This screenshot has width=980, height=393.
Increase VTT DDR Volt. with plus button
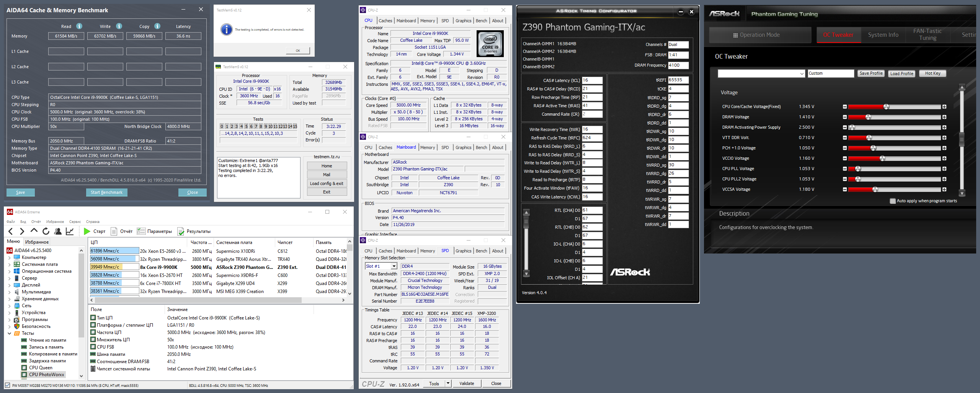[x=944, y=138]
